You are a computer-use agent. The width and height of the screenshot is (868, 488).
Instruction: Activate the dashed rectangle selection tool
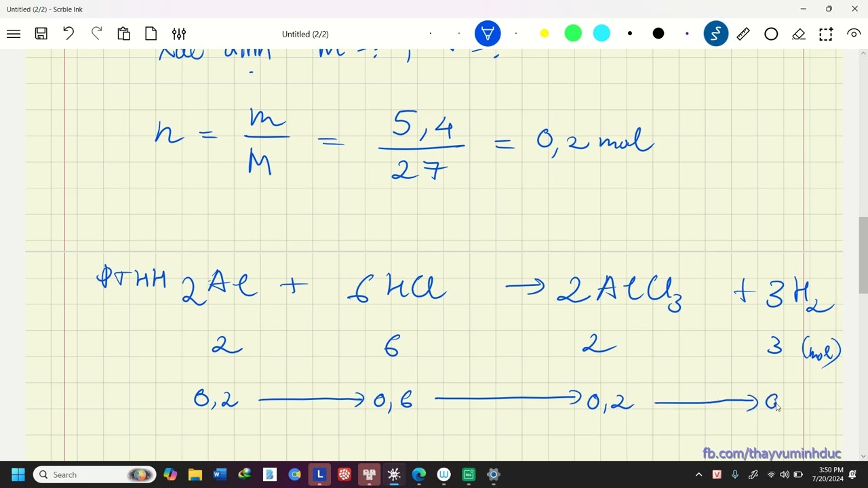[826, 34]
